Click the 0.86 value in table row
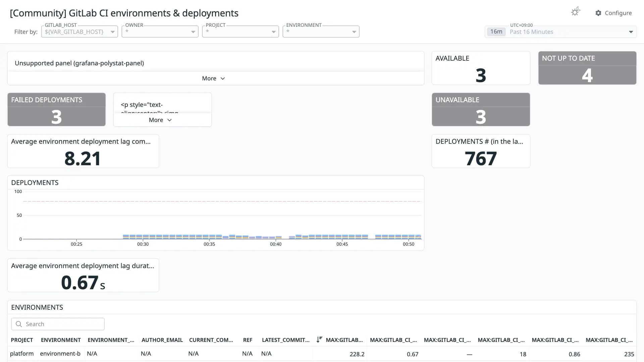The width and height of the screenshot is (644, 362). [574, 354]
